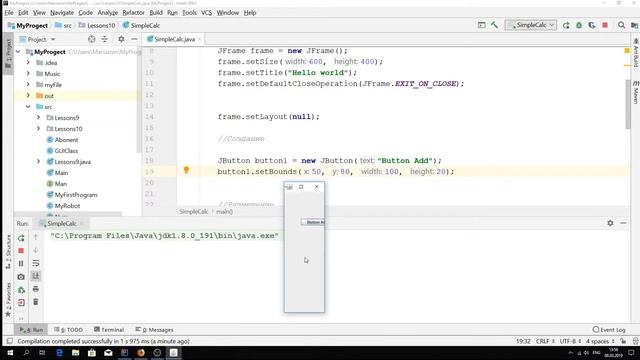
Task: Click the camera dump threads icon
Action: pyautogui.click(x=21, y=277)
